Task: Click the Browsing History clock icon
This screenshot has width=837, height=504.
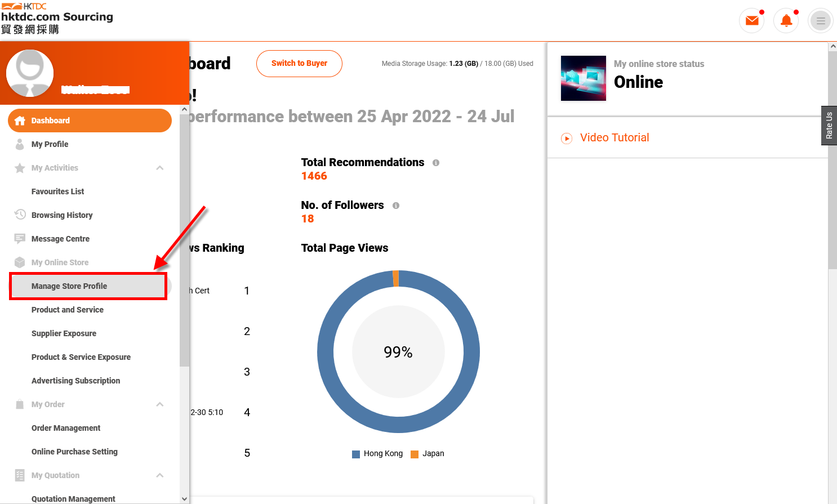Action: (20, 215)
